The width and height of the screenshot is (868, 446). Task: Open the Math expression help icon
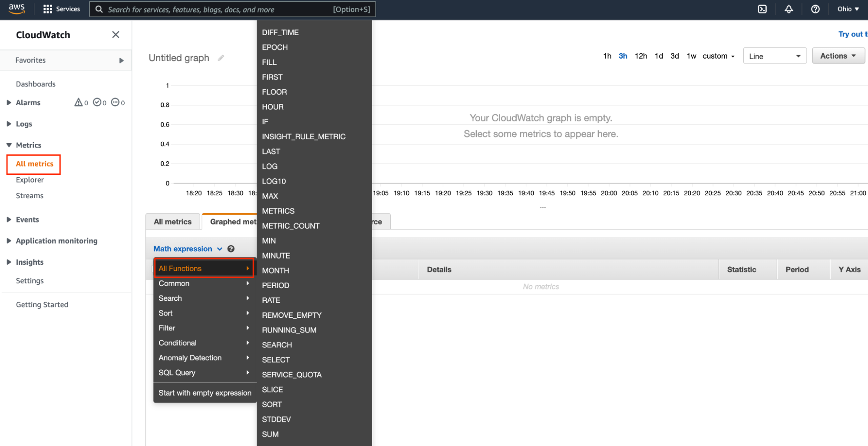click(231, 249)
